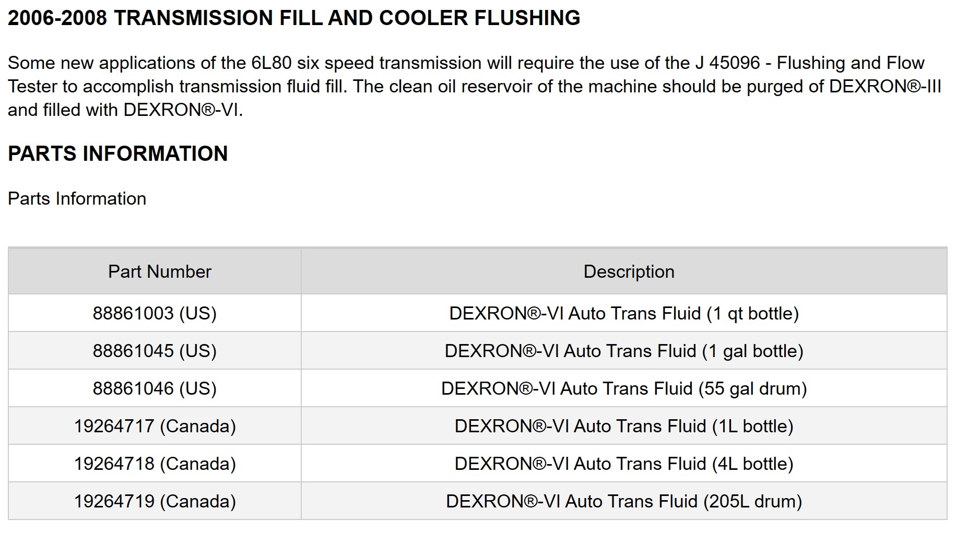This screenshot has height=544, width=980.
Task: Click part number 88861045 (US)
Action: [155, 351]
